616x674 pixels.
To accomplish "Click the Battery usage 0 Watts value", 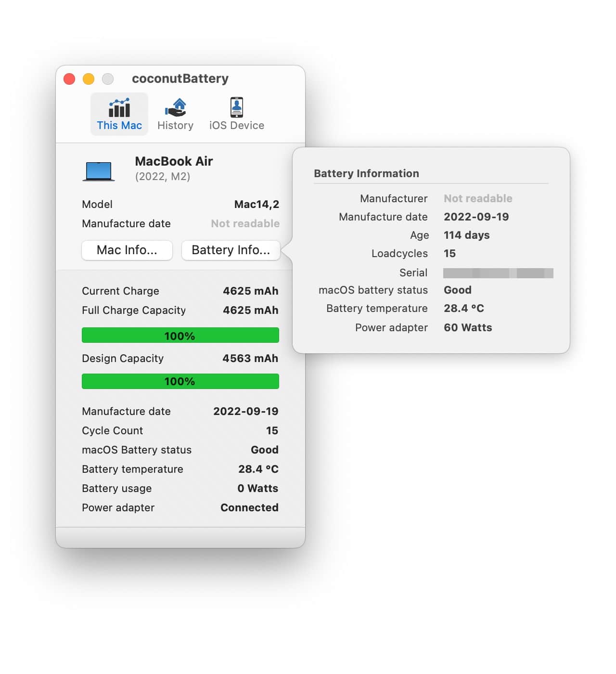I will [x=258, y=488].
